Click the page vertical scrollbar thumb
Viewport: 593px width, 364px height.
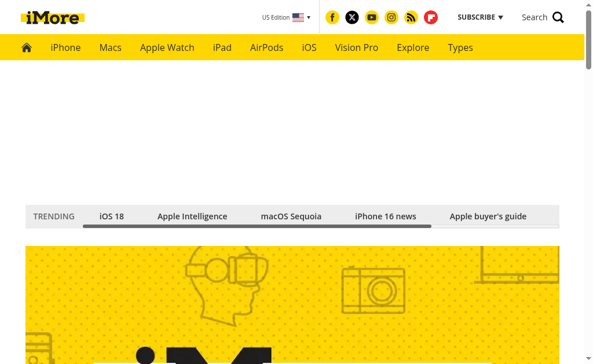tap(588, 40)
